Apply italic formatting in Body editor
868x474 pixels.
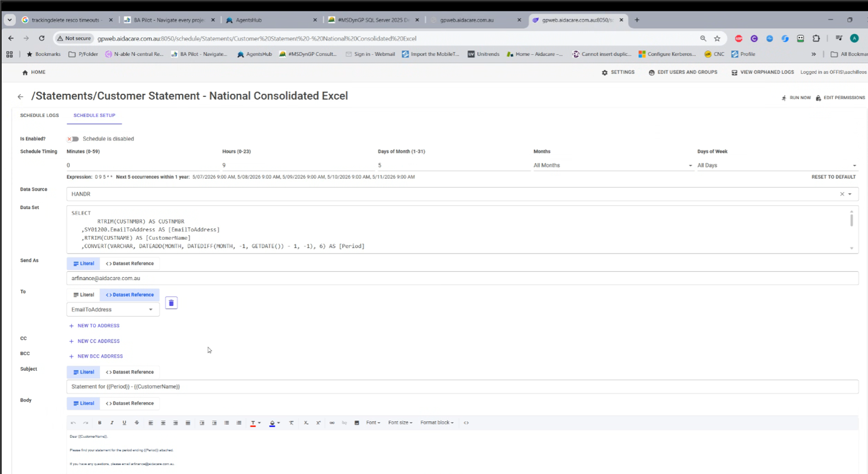112,423
